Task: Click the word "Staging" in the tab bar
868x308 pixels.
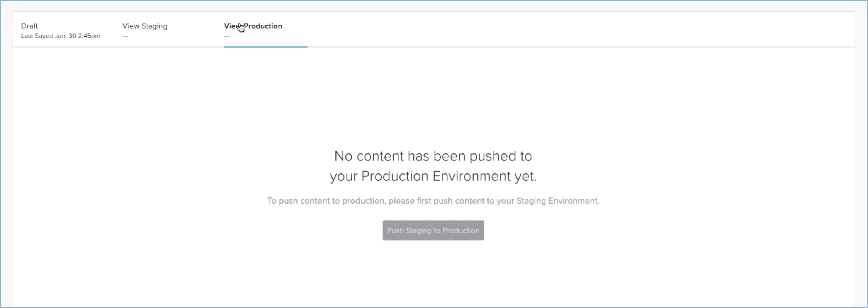Action: [154, 26]
